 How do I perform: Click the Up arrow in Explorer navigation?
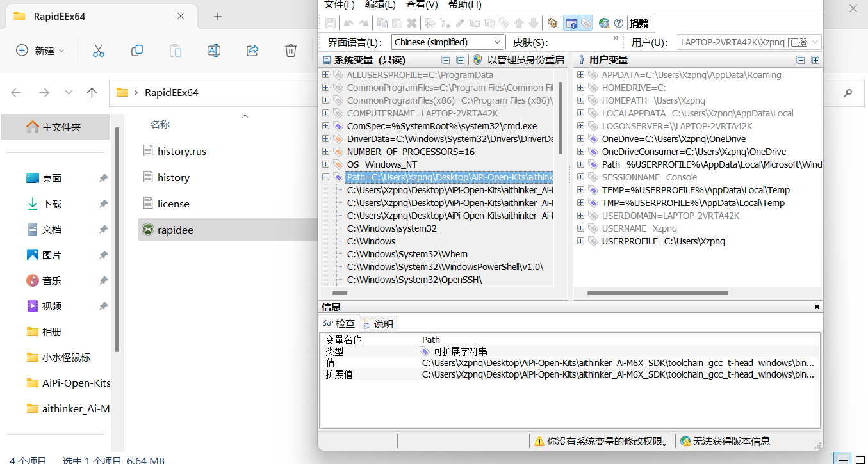92,93
